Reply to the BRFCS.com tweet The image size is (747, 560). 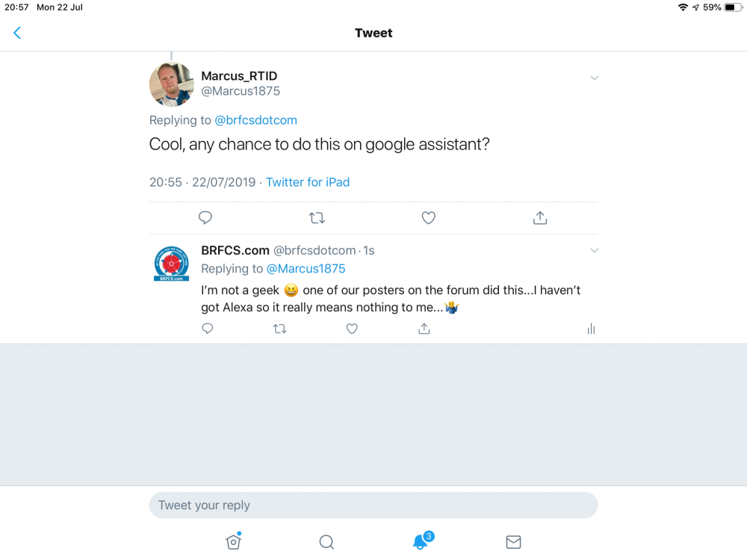(x=208, y=329)
